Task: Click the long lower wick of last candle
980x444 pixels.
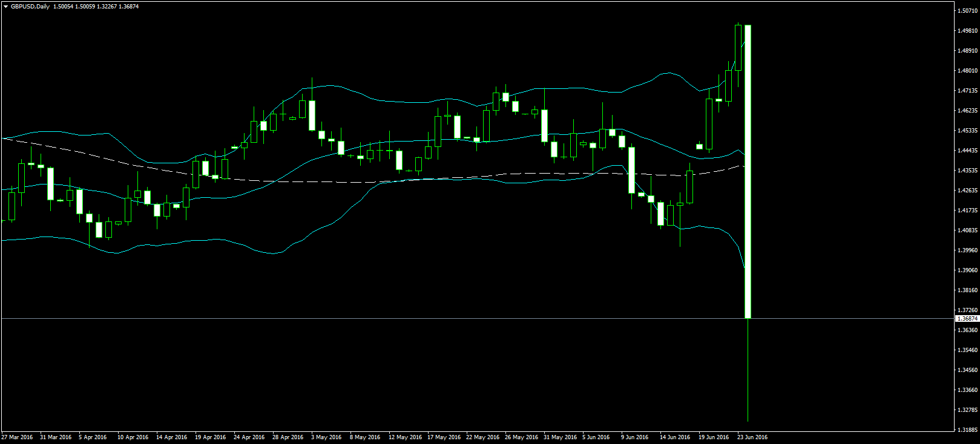Action: (x=748, y=369)
